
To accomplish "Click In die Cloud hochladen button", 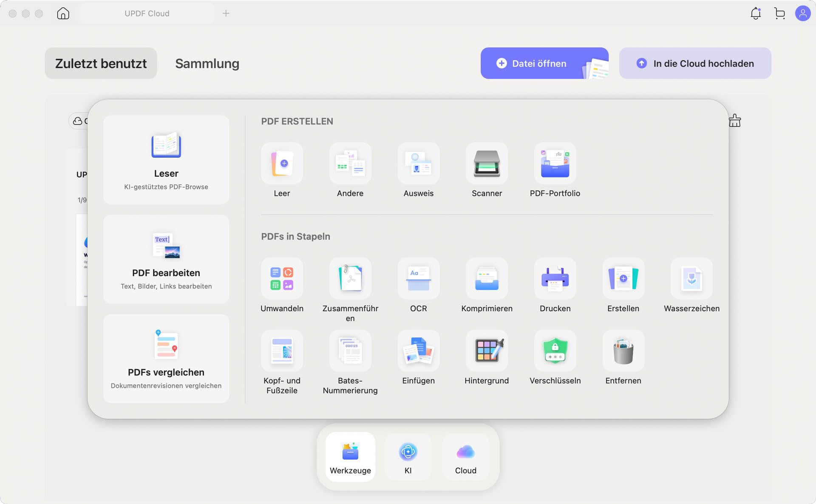I will coord(695,63).
